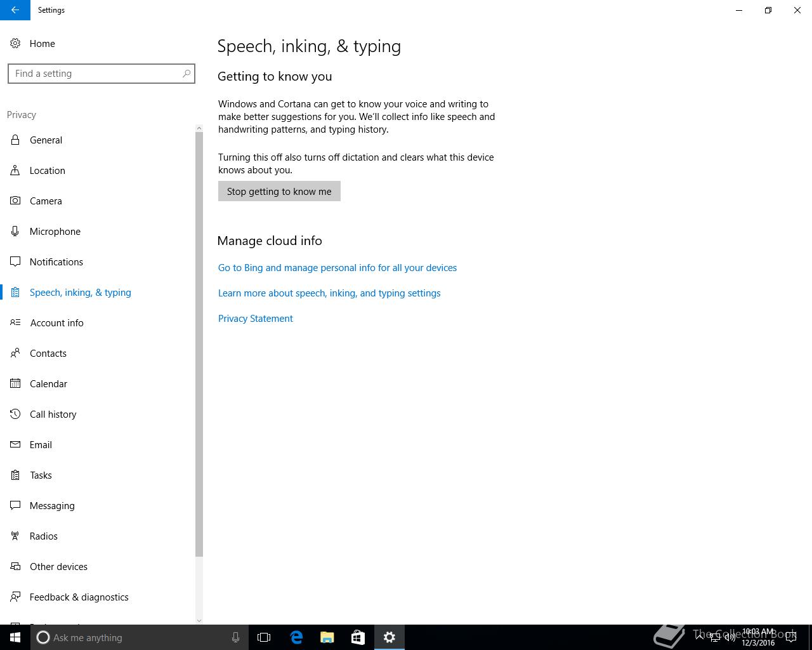Click the Find a setting search box
This screenshot has width=812, height=650.
101,74
